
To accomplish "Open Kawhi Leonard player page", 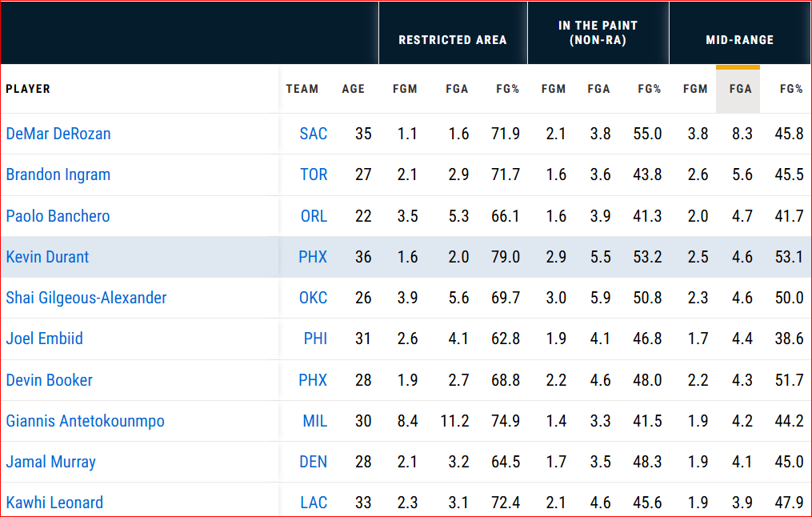I will tap(54, 503).
